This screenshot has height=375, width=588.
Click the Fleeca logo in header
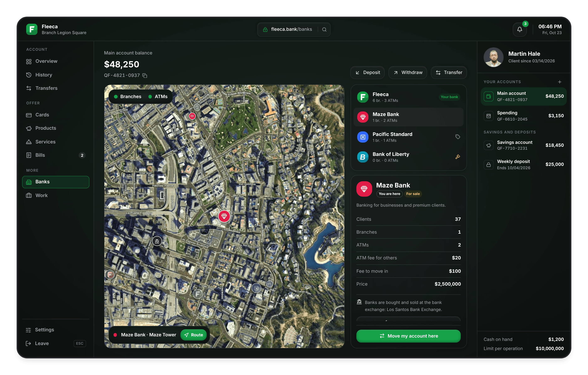(32, 29)
